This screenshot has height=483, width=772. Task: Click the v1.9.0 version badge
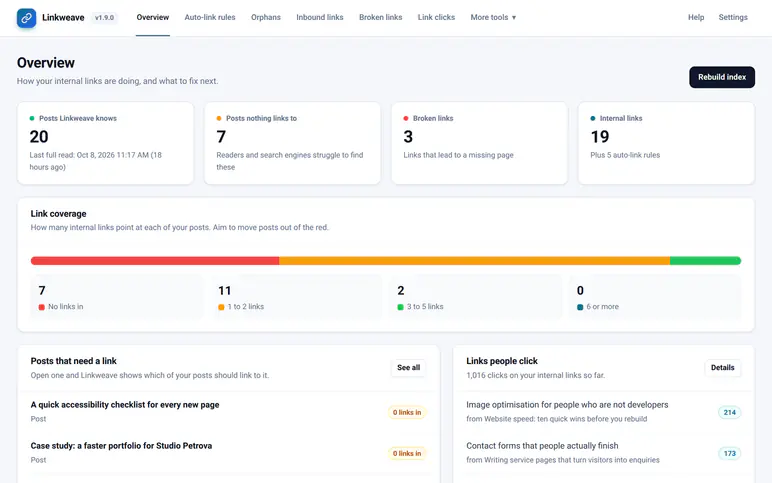(x=104, y=18)
